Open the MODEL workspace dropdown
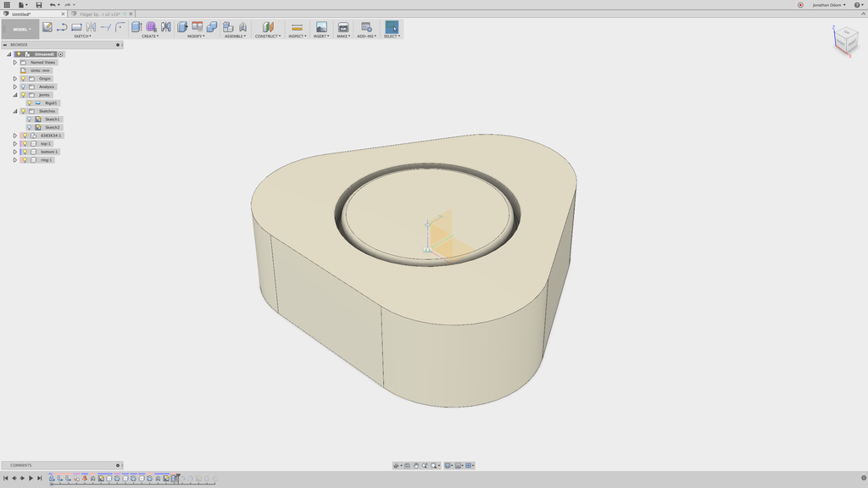Image resolution: width=868 pixels, height=488 pixels. [x=20, y=29]
